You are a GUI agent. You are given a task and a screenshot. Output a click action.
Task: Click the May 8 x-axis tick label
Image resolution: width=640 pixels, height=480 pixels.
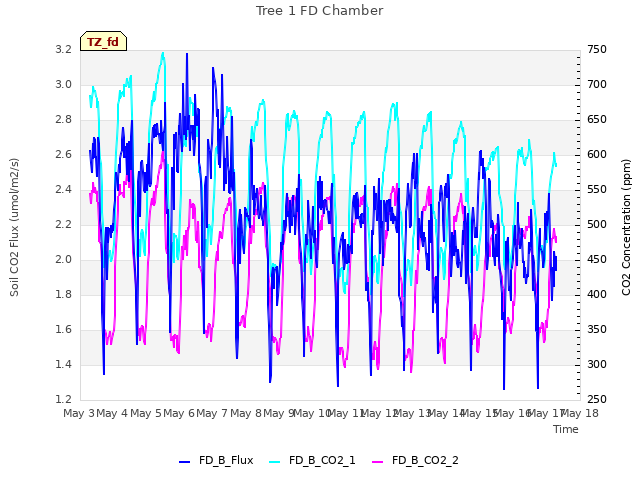pos(246,413)
